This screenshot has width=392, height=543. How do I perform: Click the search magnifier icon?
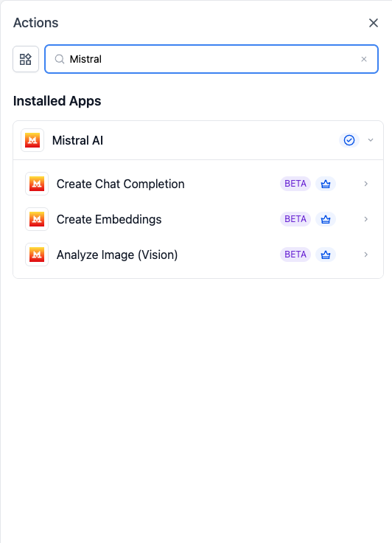click(x=60, y=59)
